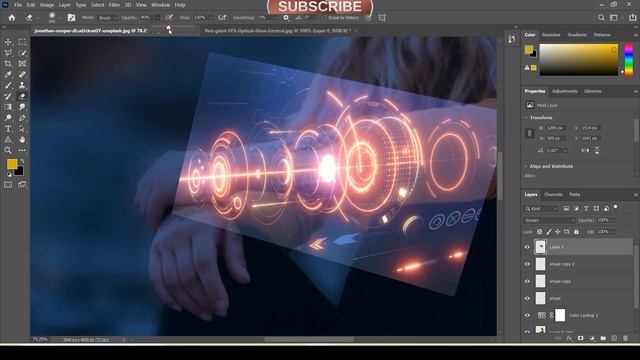The width and height of the screenshot is (640, 360).
Task: Click the foreground yellow color swatch
Action: tap(12, 164)
